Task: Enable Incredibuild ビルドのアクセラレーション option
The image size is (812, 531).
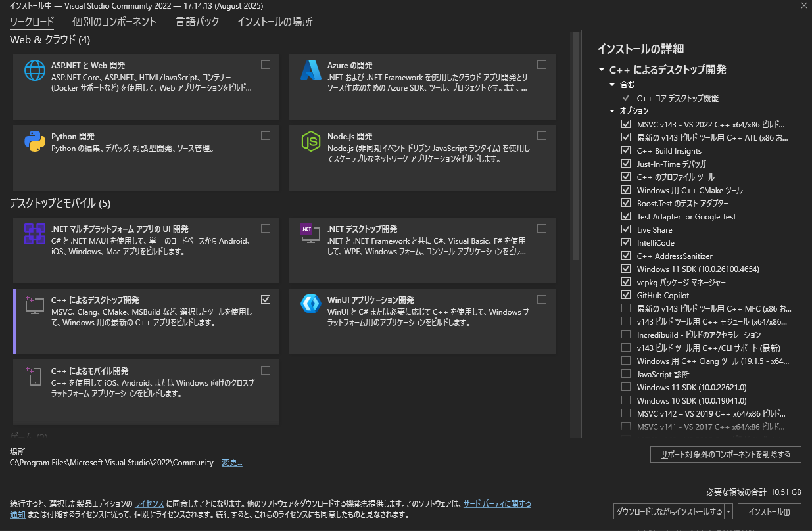Action: (x=626, y=335)
